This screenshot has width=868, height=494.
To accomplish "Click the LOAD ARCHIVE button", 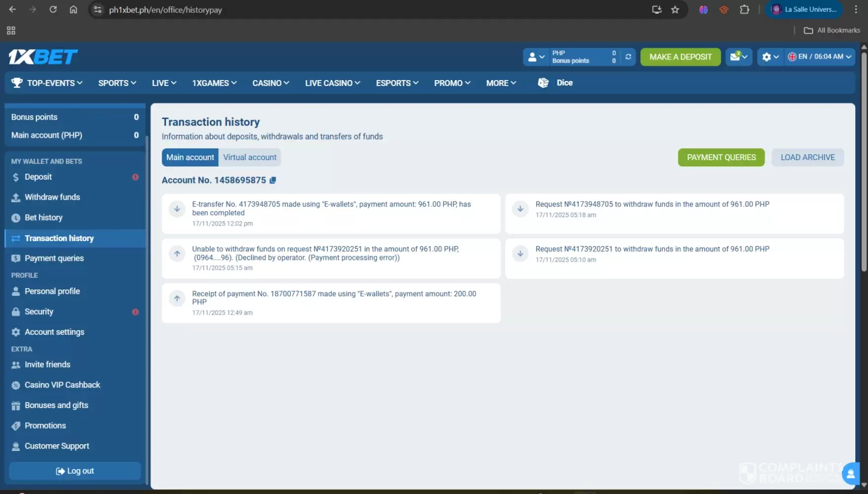I will pos(807,157).
